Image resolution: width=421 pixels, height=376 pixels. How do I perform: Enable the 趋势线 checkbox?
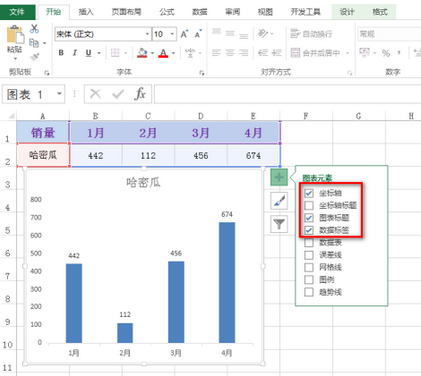coord(309,292)
